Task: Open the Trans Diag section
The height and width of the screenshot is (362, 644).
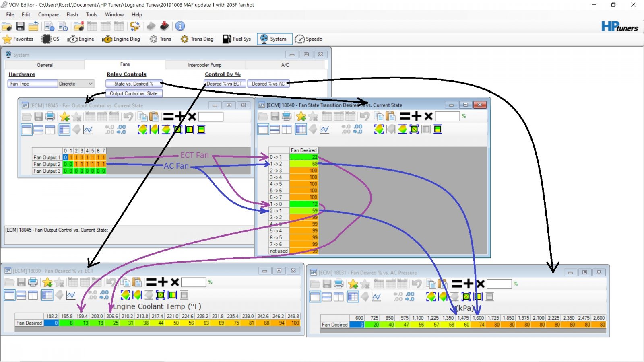Action: click(197, 39)
